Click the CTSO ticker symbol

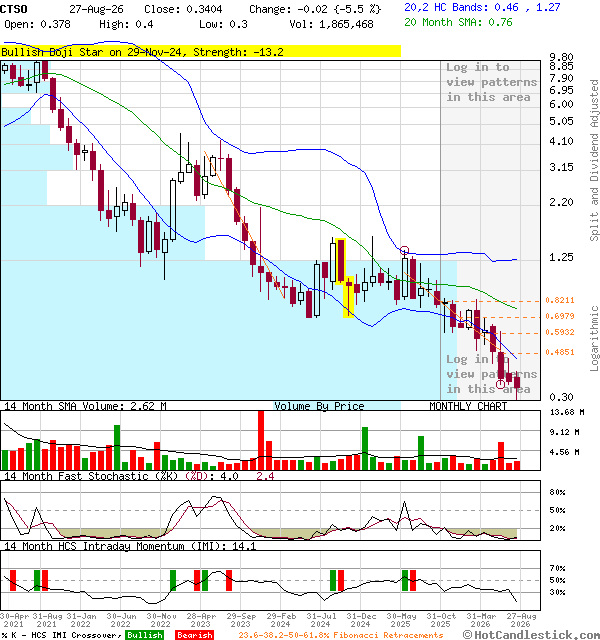(14, 9)
